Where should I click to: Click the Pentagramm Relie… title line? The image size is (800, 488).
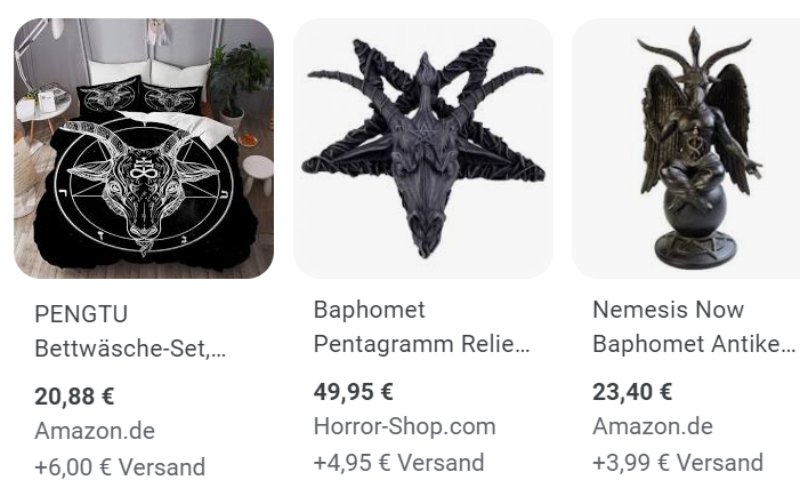[x=422, y=344]
